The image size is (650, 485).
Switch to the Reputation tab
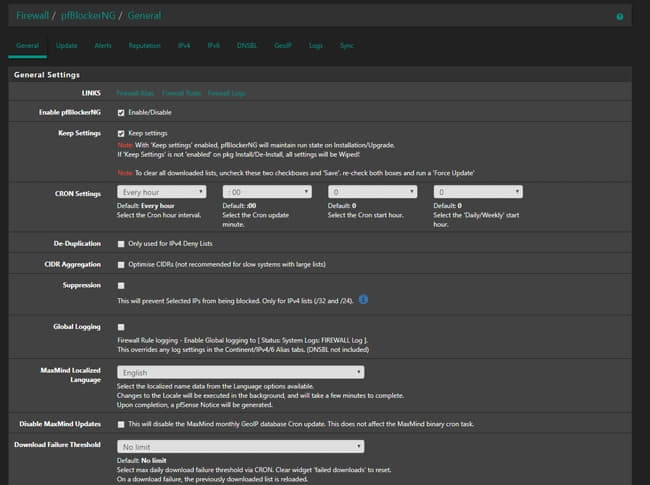point(144,46)
